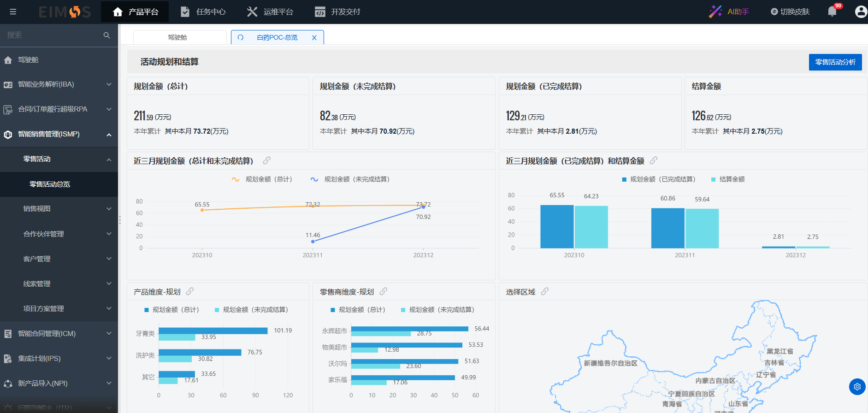Select the 白药POC-总览 tab

(x=277, y=37)
